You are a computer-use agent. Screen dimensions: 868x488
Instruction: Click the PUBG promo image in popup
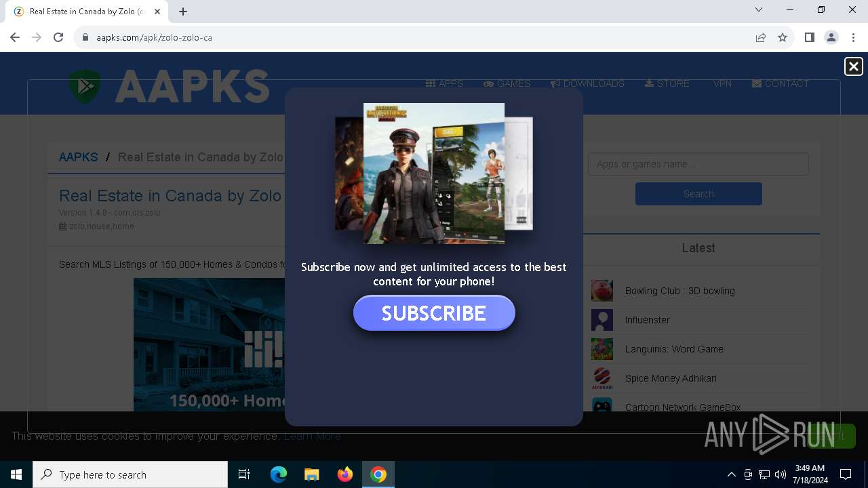click(434, 173)
